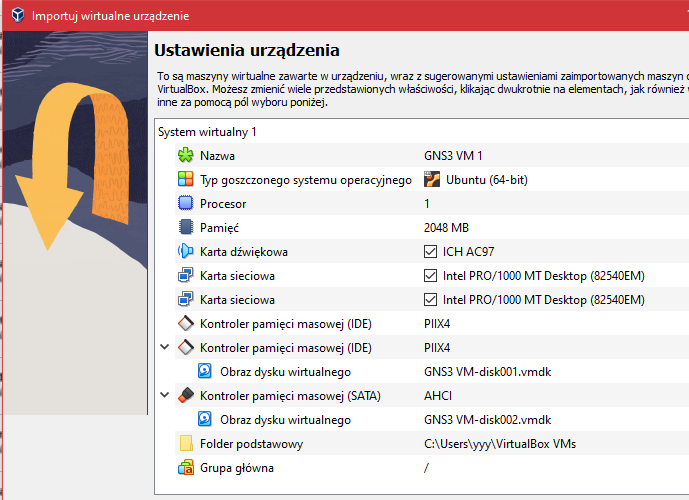
Task: Collapse the SATA controller tree node
Action: point(165,395)
